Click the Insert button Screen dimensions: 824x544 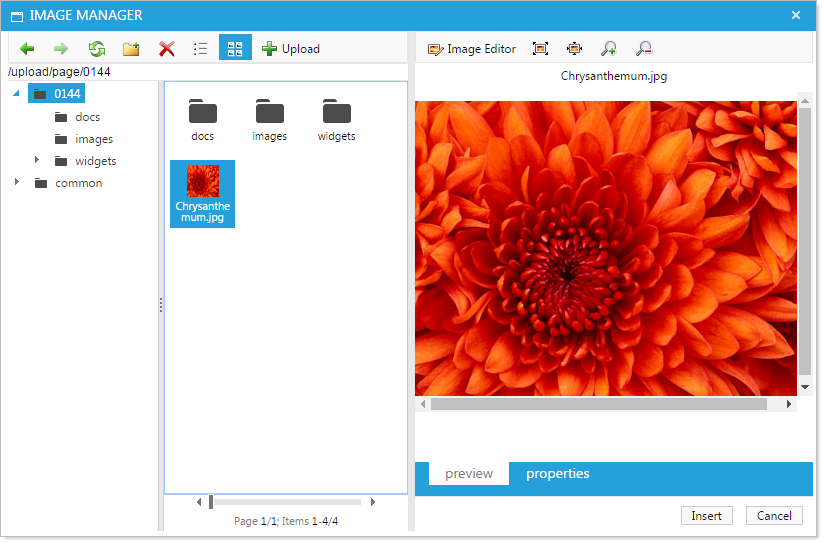[x=706, y=516]
